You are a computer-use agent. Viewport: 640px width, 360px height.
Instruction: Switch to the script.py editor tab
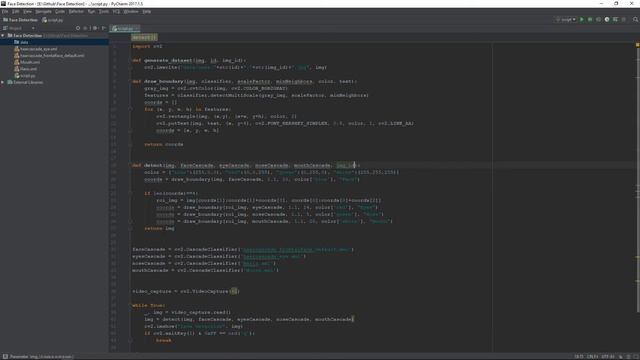click(x=125, y=29)
